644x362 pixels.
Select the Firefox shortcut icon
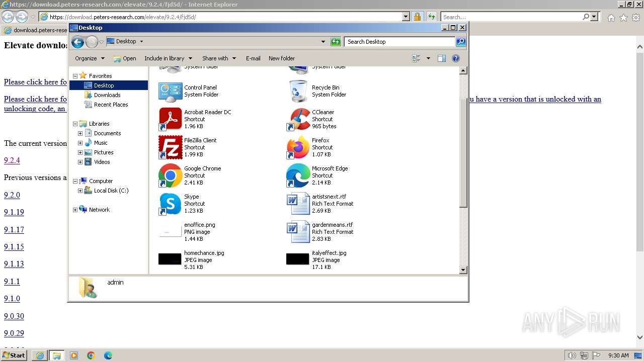pos(298,147)
